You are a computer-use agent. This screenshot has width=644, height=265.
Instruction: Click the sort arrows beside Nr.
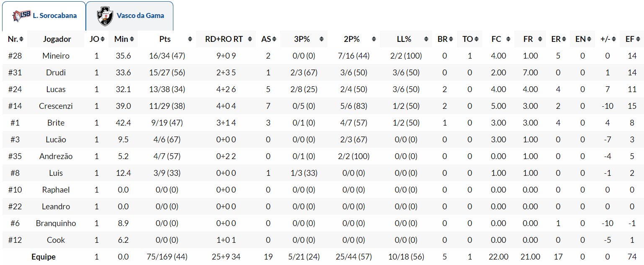click(21, 39)
